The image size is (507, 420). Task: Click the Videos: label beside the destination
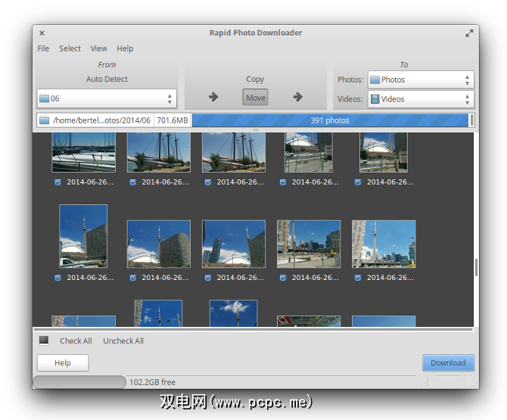click(350, 99)
